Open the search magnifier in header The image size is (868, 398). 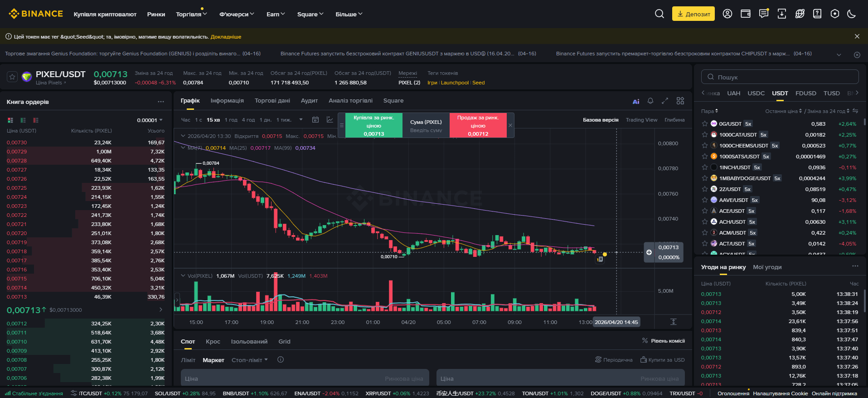[659, 14]
